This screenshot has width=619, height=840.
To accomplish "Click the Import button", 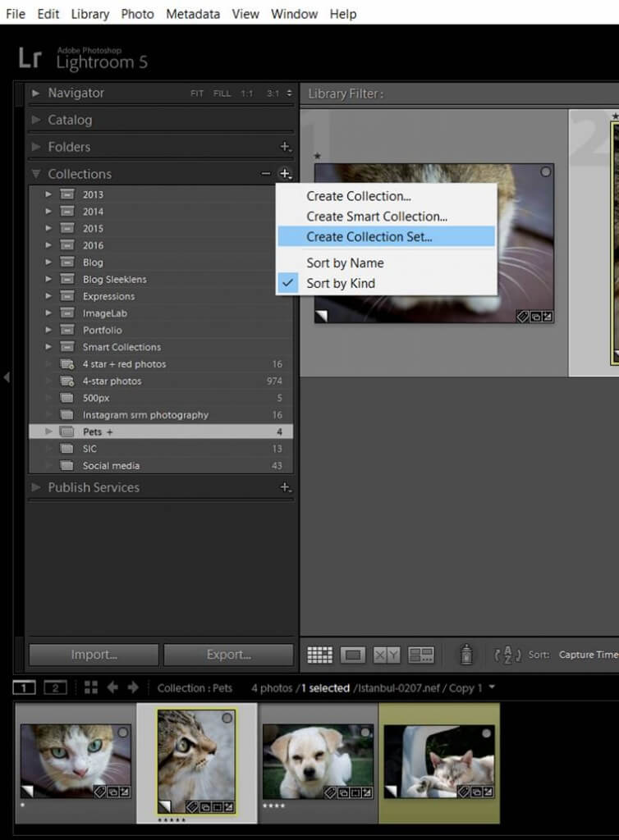I will (94, 655).
